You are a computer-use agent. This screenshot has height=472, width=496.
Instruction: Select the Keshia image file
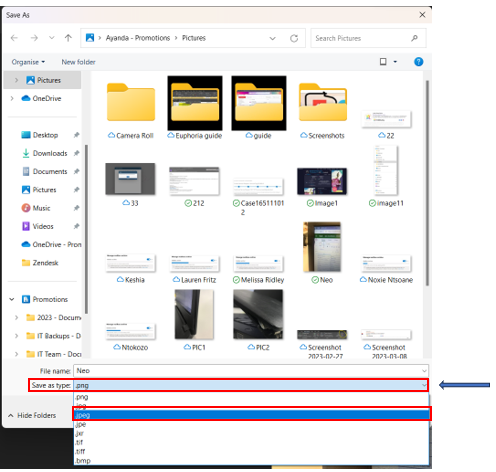pyautogui.click(x=131, y=269)
